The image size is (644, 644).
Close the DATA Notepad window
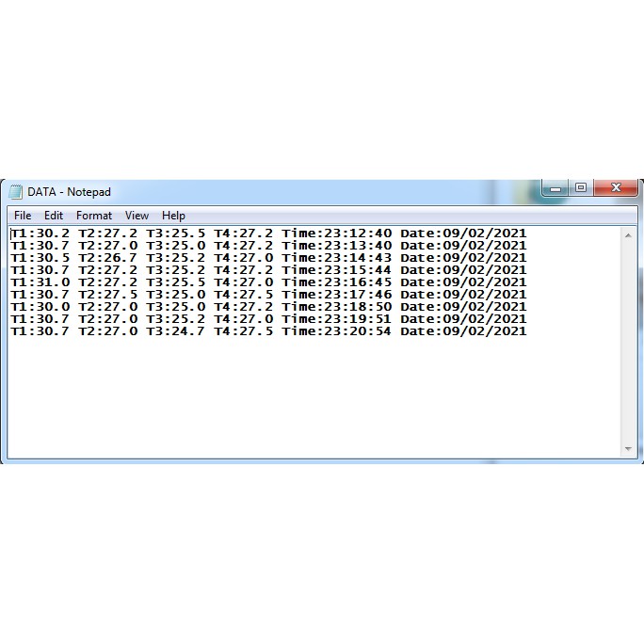(615, 188)
